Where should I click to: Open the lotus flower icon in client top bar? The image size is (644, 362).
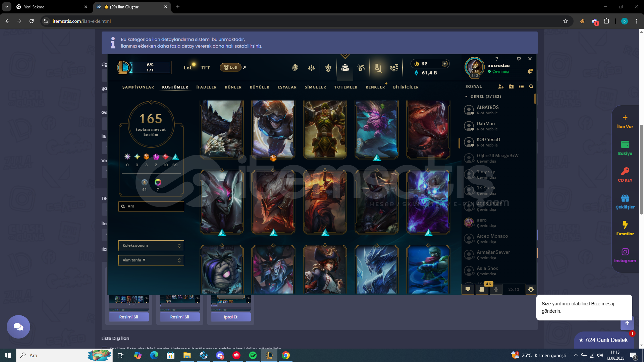tap(312, 68)
